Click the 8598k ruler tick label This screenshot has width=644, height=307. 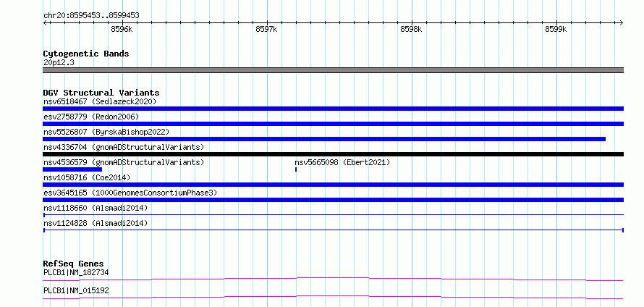(x=411, y=29)
